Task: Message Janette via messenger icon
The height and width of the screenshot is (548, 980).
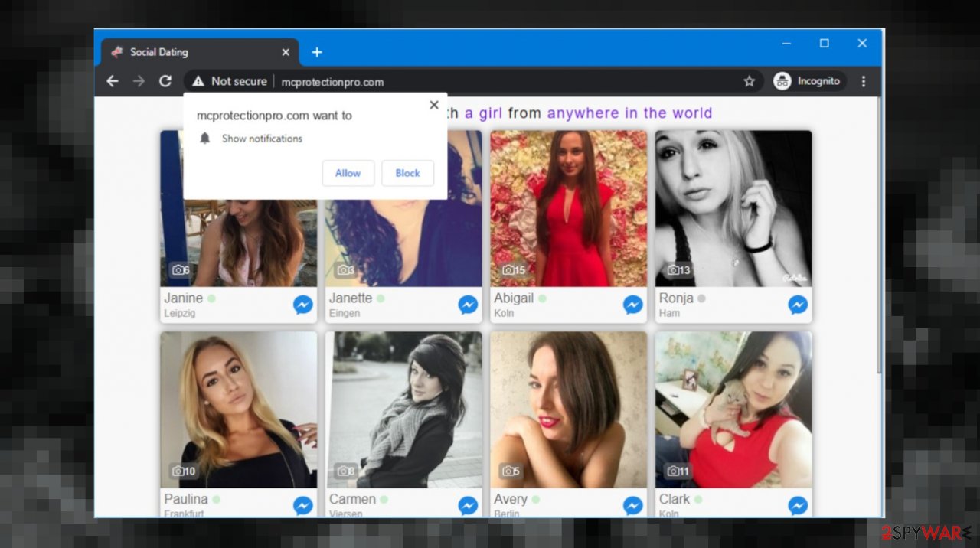Action: [468, 305]
